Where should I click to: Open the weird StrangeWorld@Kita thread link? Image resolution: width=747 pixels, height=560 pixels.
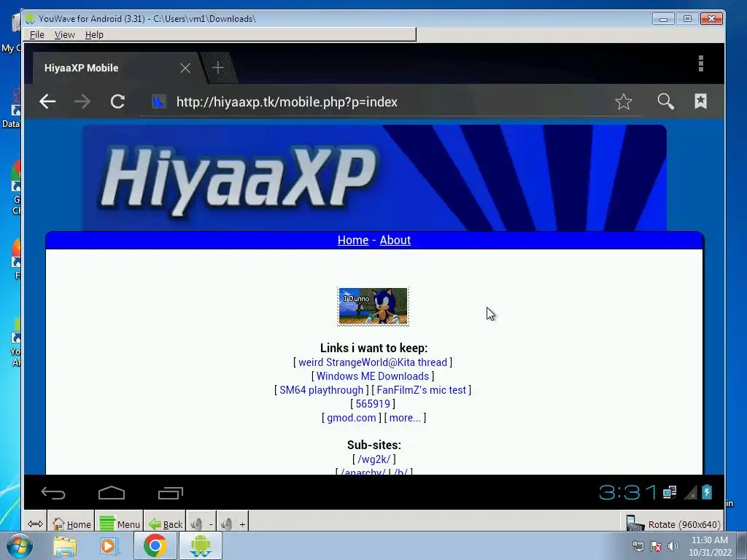(x=373, y=362)
